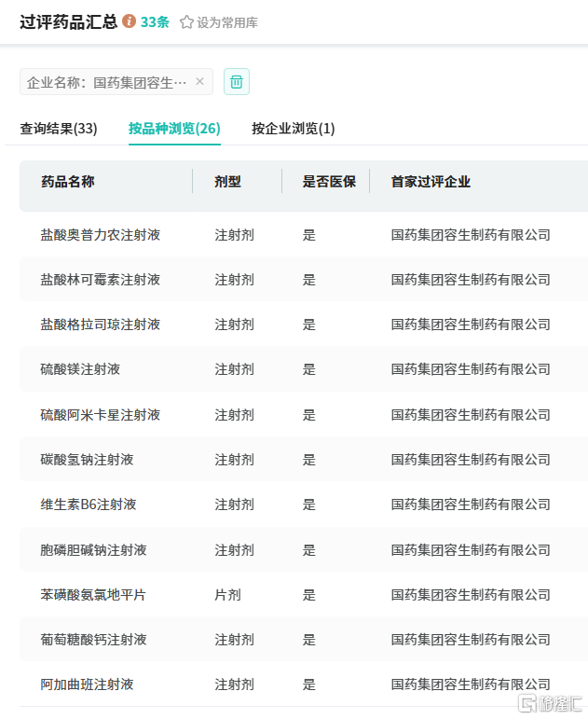Open the 按企业浏览(1) tab

[293, 129]
